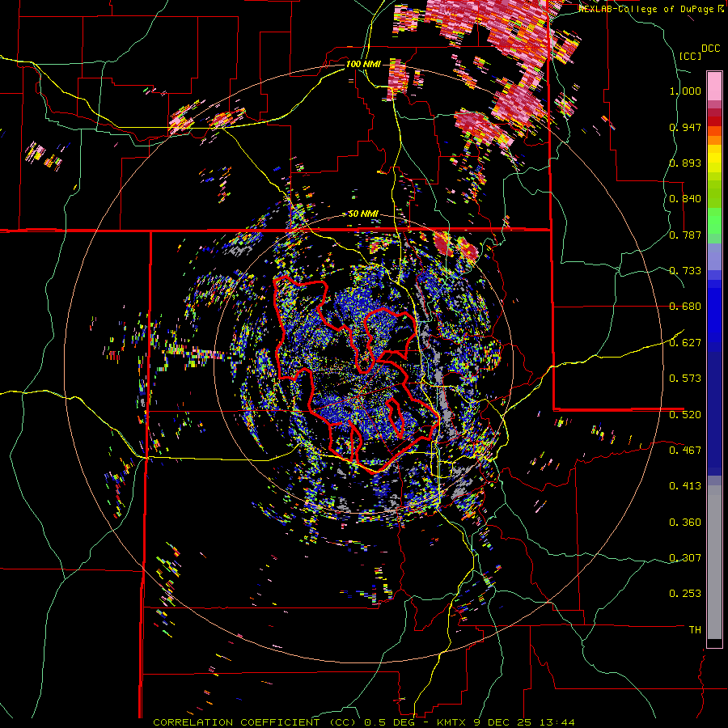The width and height of the screenshot is (728, 728).
Task: Click the 0.893 legend value
Action: (685, 163)
